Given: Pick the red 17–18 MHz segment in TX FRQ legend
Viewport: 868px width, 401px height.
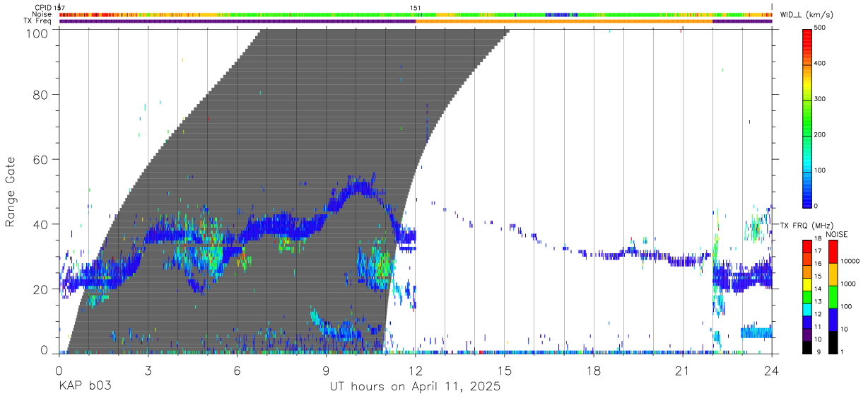Looking at the screenshot, I should 808,246.
